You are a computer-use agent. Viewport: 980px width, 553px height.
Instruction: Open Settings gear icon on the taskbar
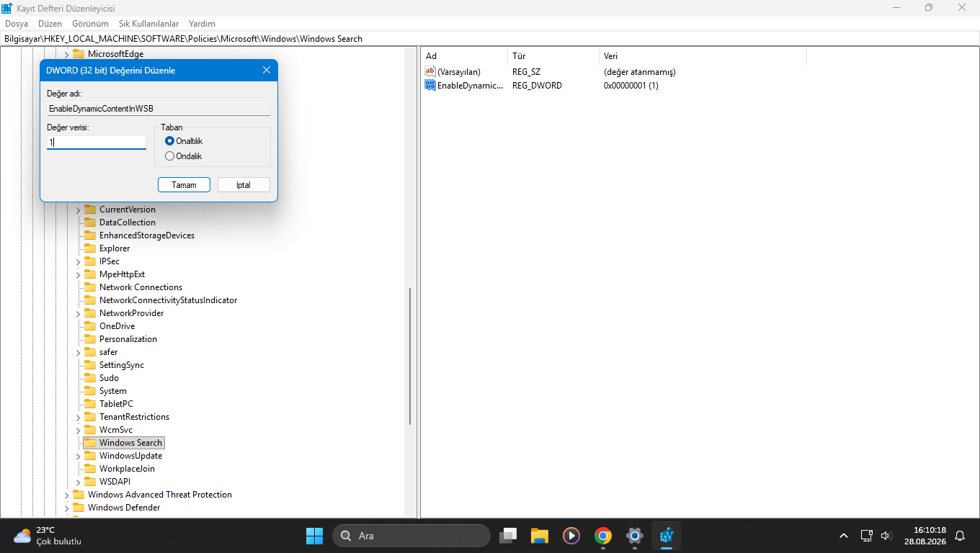click(635, 536)
